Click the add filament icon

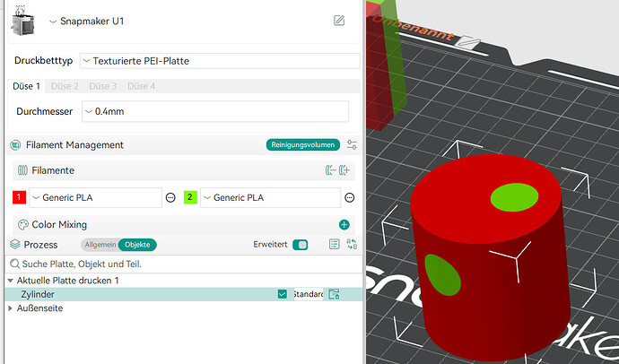click(x=344, y=170)
